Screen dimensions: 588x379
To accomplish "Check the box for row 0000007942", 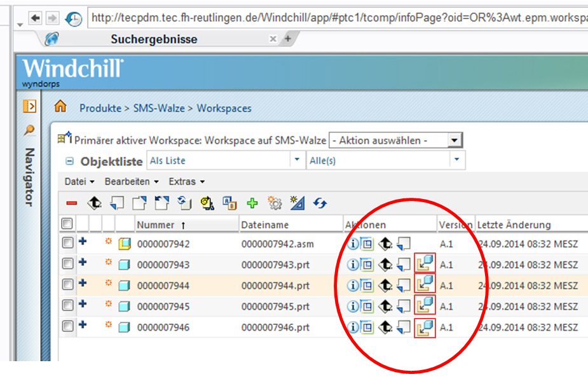I will (x=67, y=242).
